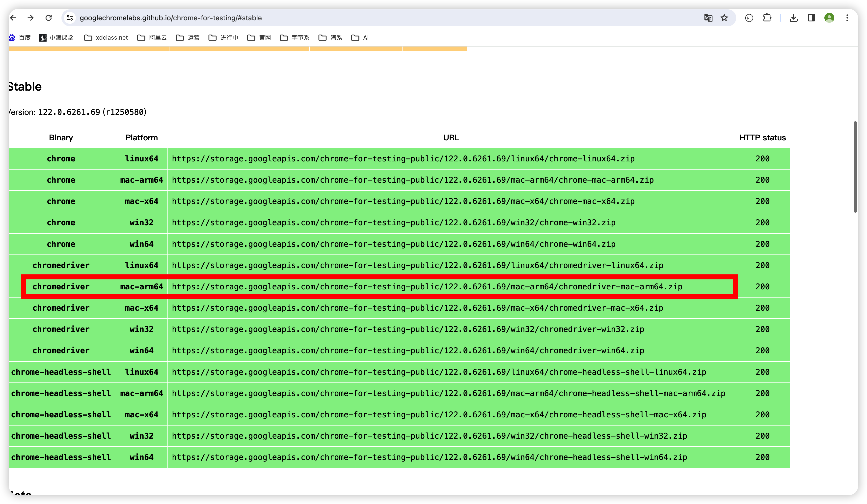
Task: Click the address bar URL text
Action: click(x=171, y=18)
